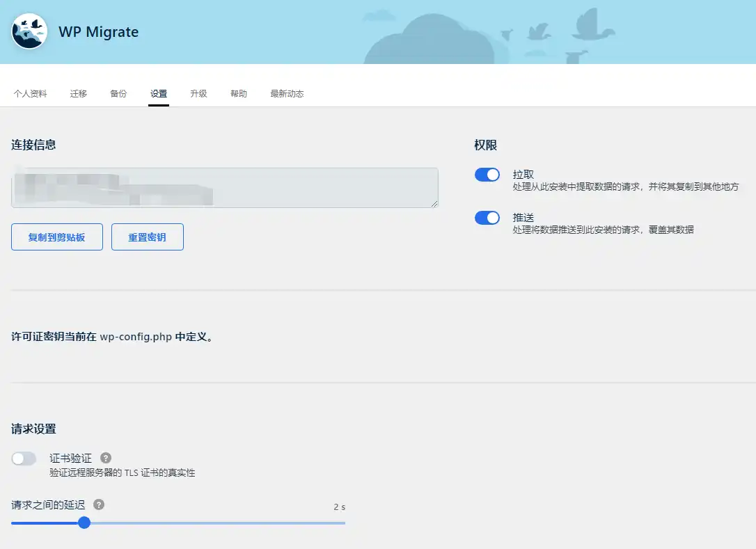The image size is (756, 549).
Task: Click the 复制到剪贴板 button
Action: [56, 237]
